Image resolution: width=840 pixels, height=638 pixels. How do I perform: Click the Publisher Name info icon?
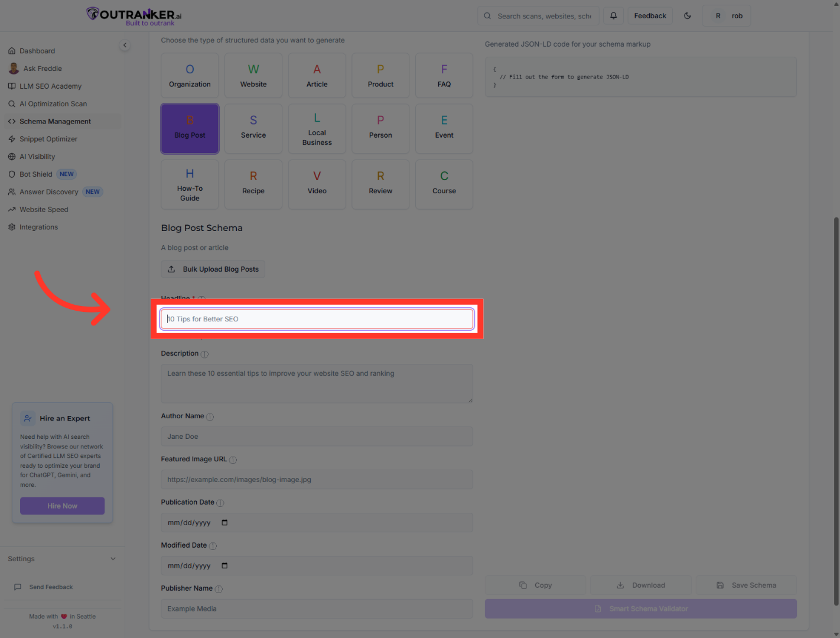coord(219,590)
